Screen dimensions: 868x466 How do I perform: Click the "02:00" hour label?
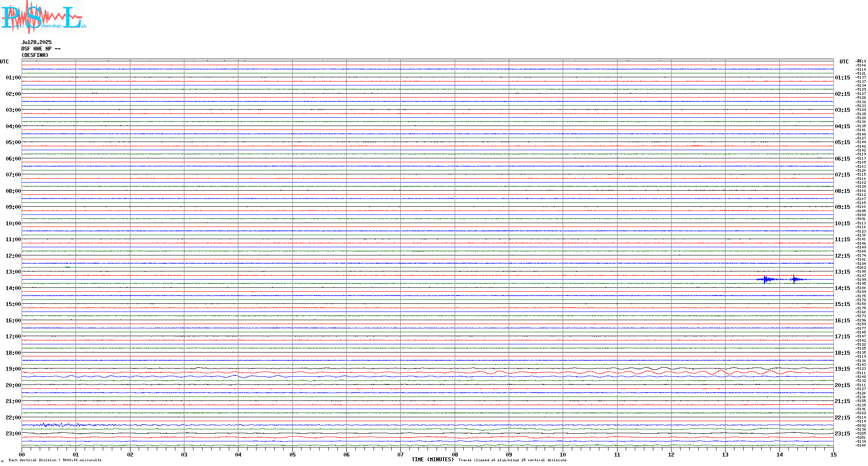[x=13, y=94]
